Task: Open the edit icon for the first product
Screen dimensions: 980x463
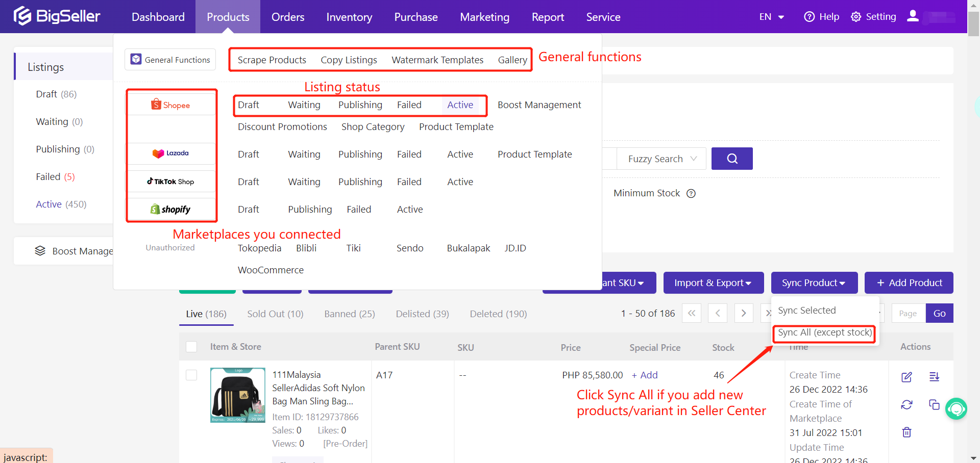Action: tap(907, 377)
